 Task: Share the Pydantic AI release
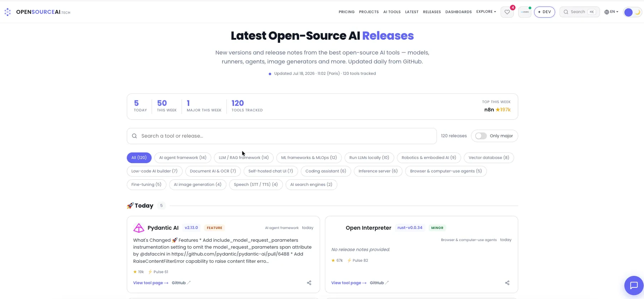click(309, 283)
